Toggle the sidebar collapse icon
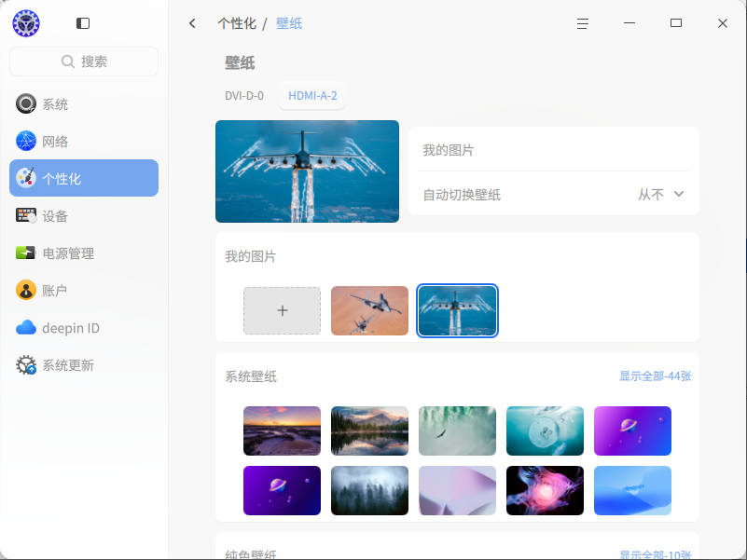This screenshot has width=747, height=560. tap(83, 23)
